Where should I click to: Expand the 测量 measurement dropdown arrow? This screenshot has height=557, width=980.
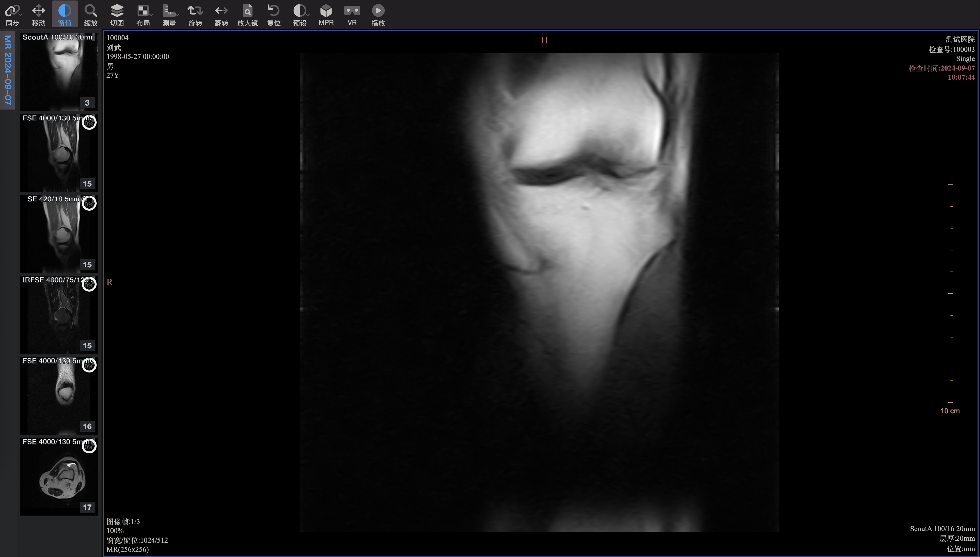pos(177,15)
